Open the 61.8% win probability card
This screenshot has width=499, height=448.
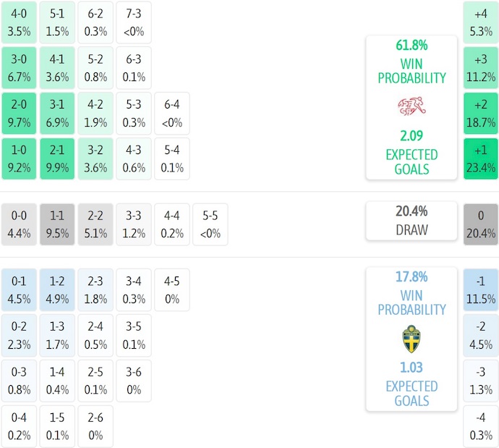point(411,107)
